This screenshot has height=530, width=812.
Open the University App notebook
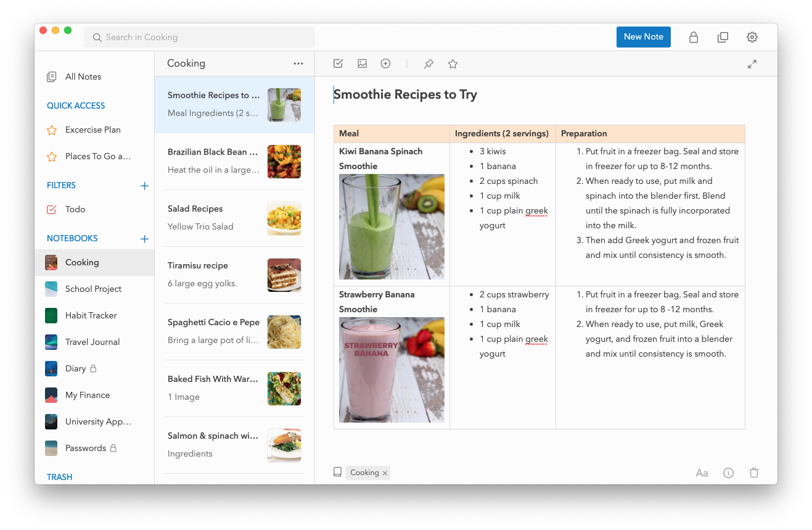click(94, 421)
